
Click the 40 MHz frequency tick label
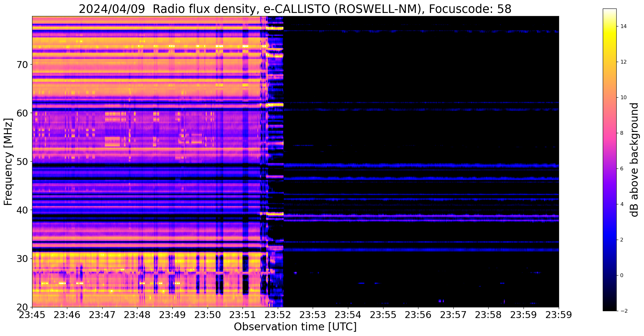[22, 210]
